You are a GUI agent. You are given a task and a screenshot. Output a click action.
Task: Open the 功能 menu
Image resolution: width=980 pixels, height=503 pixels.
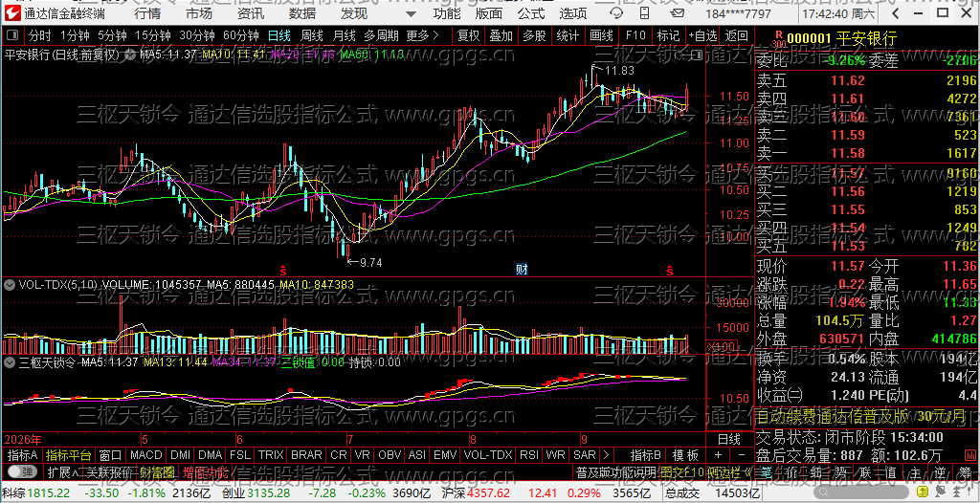[x=447, y=13]
